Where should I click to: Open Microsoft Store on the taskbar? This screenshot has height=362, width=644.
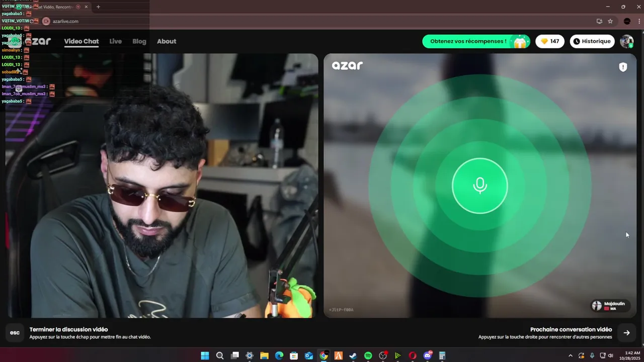coord(294,355)
